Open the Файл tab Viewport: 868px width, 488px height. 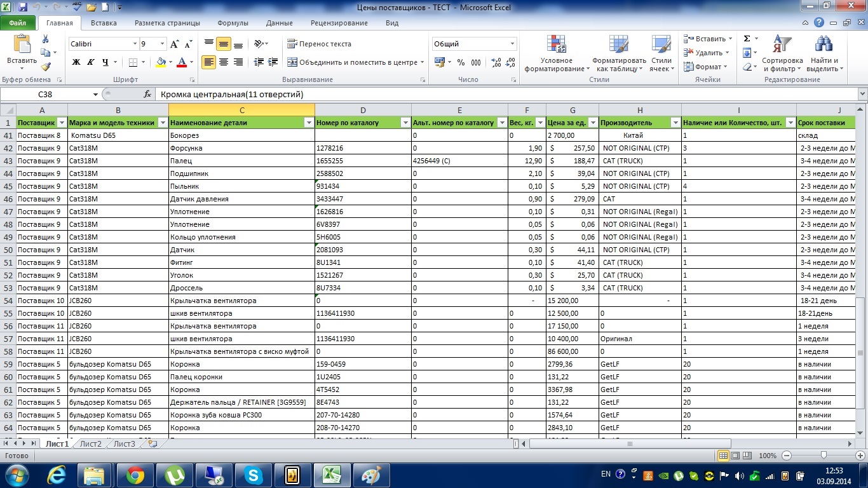pos(18,23)
